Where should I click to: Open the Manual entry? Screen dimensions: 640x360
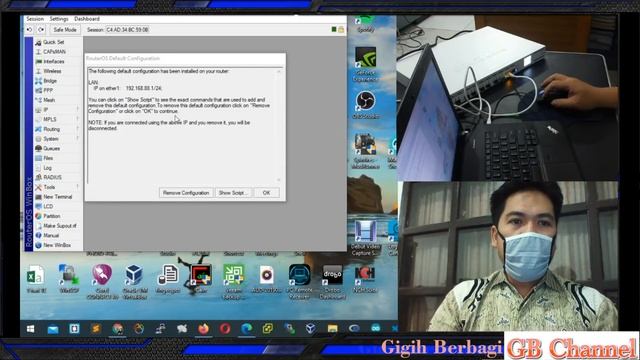click(x=51, y=236)
